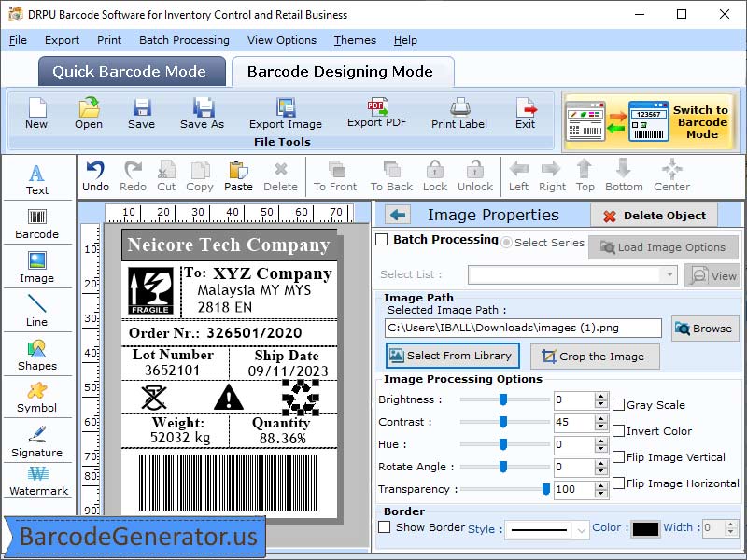Screen dimensions: 747x560
Task: Click the Brightness slider handle
Action: 503,399
